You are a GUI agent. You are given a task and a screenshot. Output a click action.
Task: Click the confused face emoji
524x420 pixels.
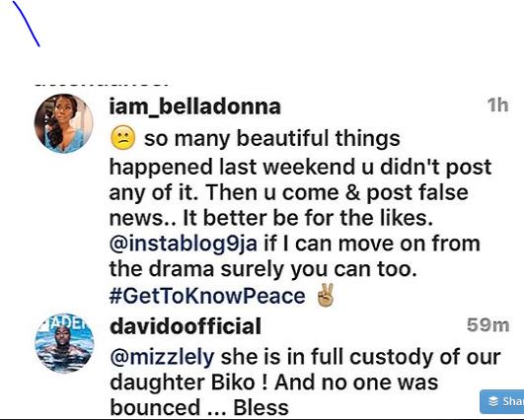(x=122, y=138)
